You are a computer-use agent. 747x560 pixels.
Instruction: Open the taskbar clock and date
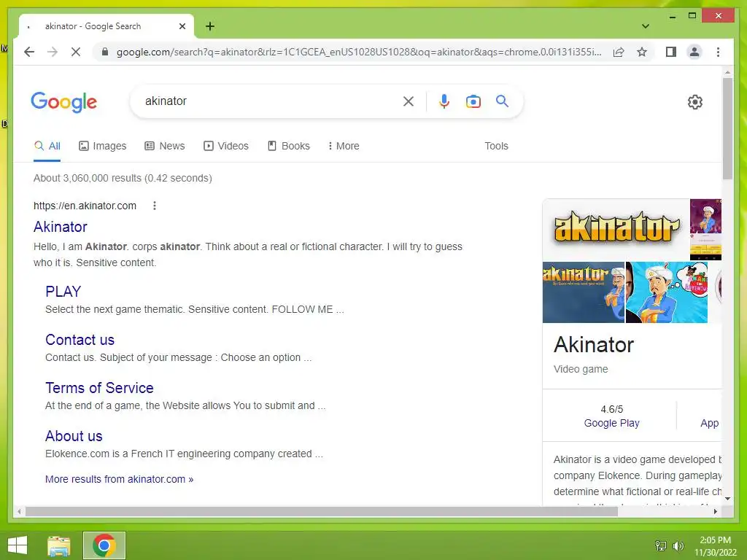tap(715, 546)
